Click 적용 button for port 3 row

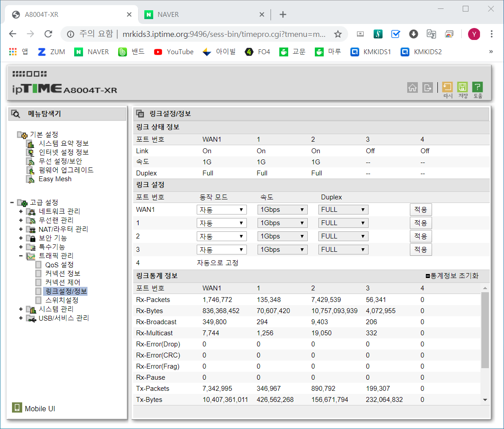pos(421,250)
